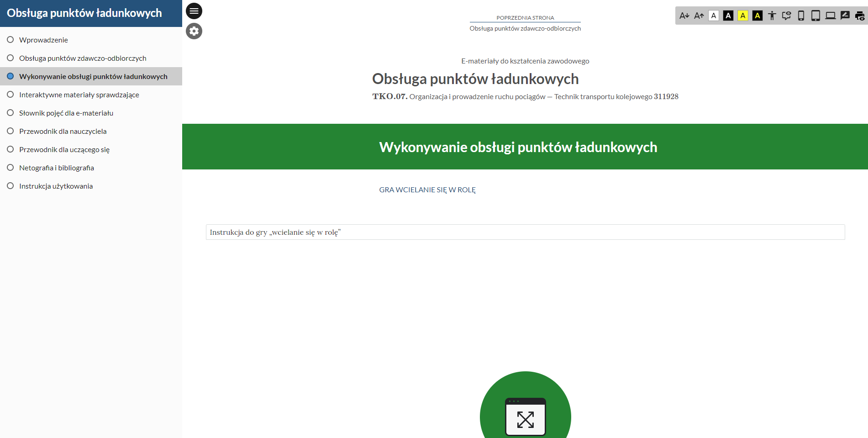Decrease the font size
This screenshot has height=438, width=868.
pyautogui.click(x=684, y=15)
